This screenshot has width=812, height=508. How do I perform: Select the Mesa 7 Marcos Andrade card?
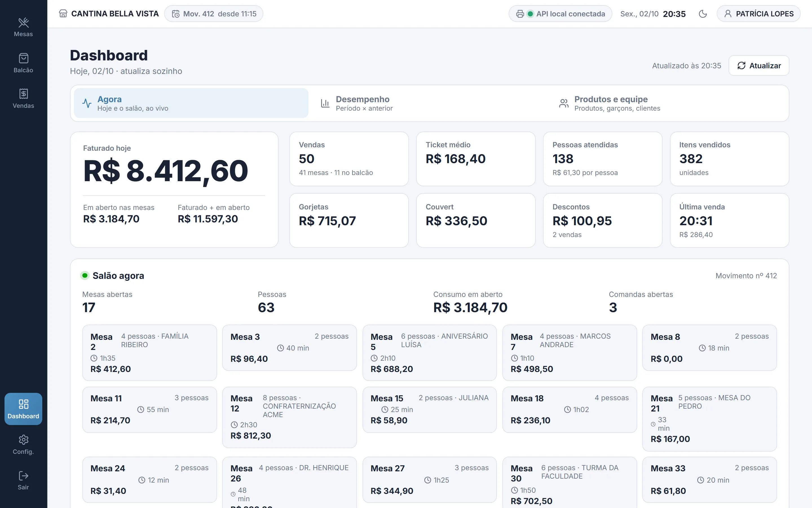click(570, 352)
